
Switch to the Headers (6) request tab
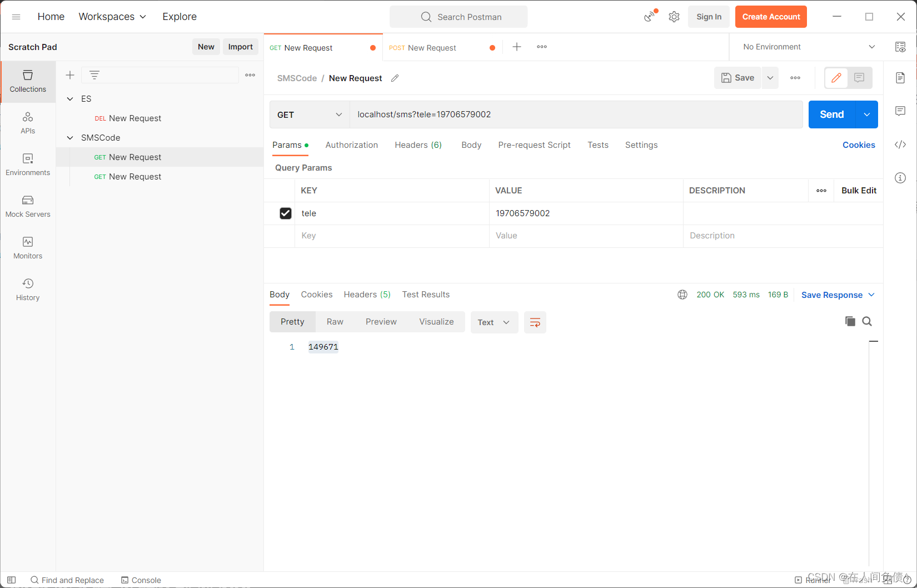[418, 145]
